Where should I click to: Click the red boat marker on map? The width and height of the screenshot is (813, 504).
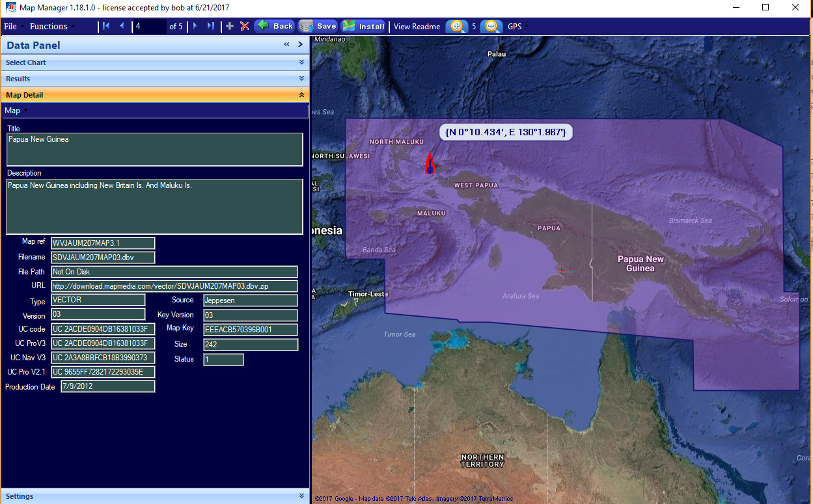coord(430,163)
